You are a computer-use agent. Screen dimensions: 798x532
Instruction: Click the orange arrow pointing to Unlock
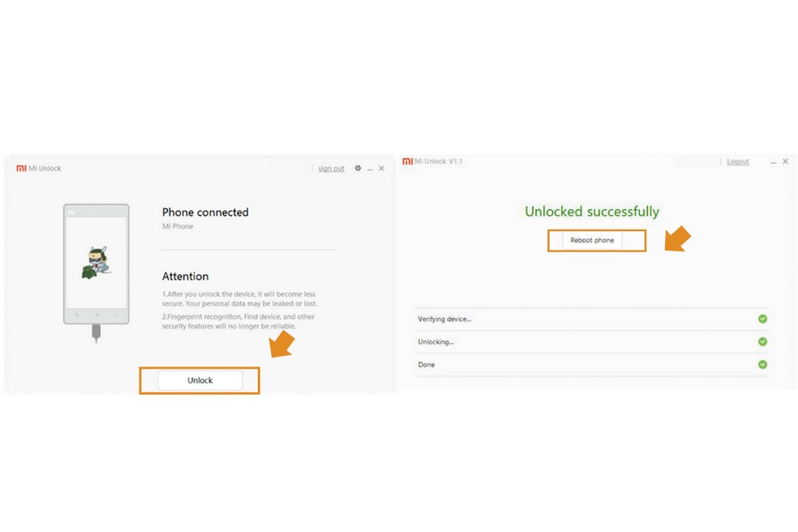[281, 344]
